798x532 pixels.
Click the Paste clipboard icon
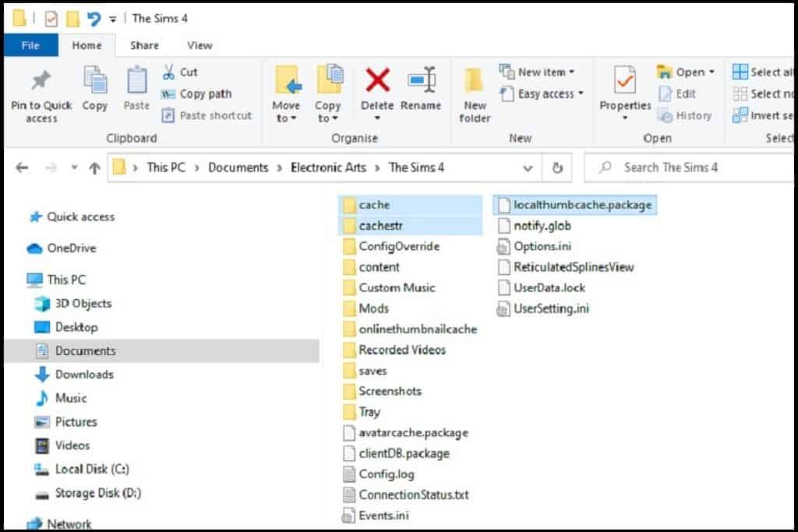(136, 80)
